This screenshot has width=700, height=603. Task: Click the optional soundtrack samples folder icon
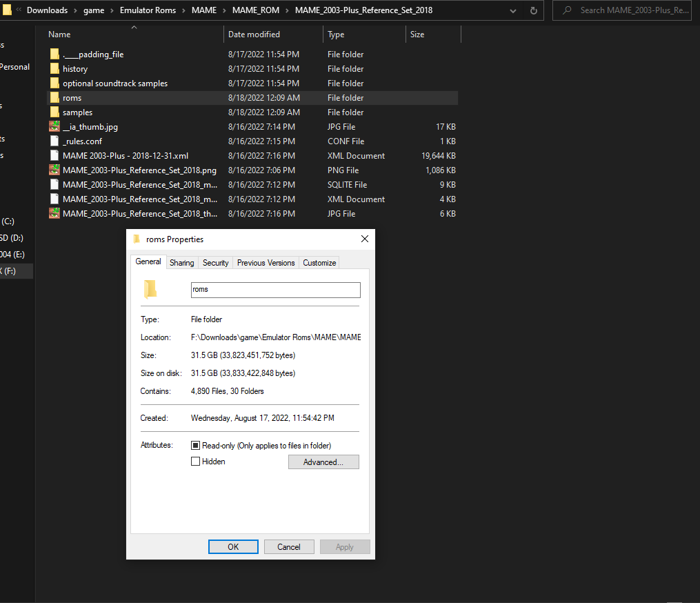(x=54, y=83)
